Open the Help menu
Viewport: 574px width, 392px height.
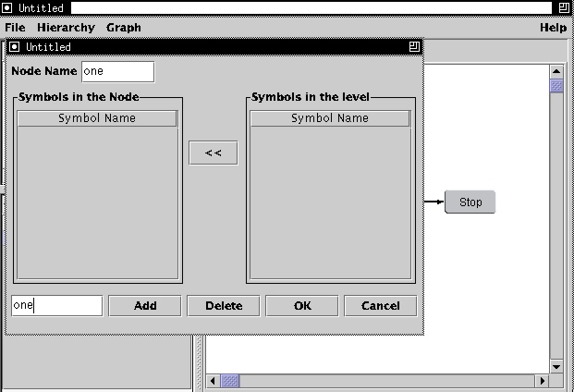[553, 28]
